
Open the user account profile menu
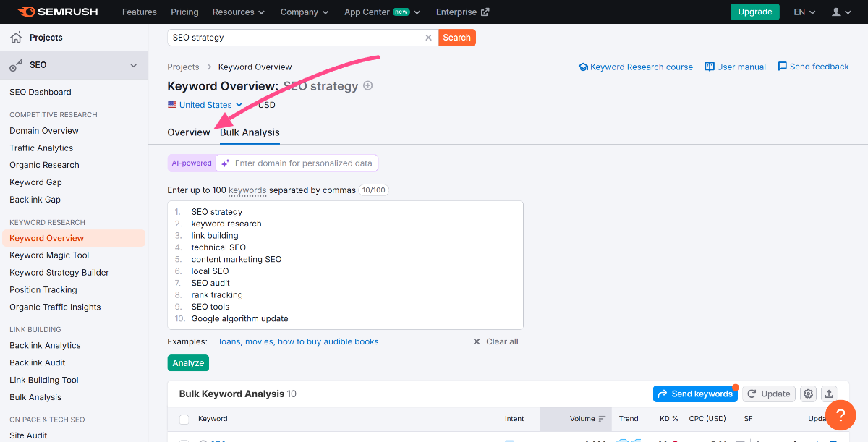(841, 12)
